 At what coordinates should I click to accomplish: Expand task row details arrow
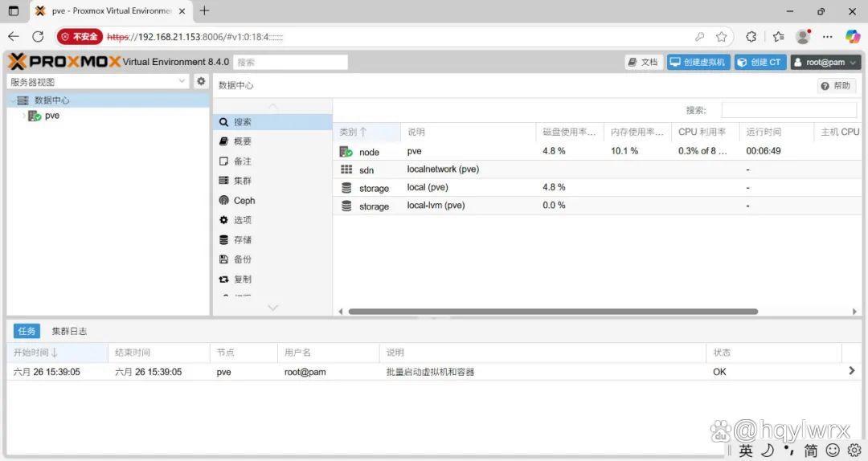coord(852,371)
